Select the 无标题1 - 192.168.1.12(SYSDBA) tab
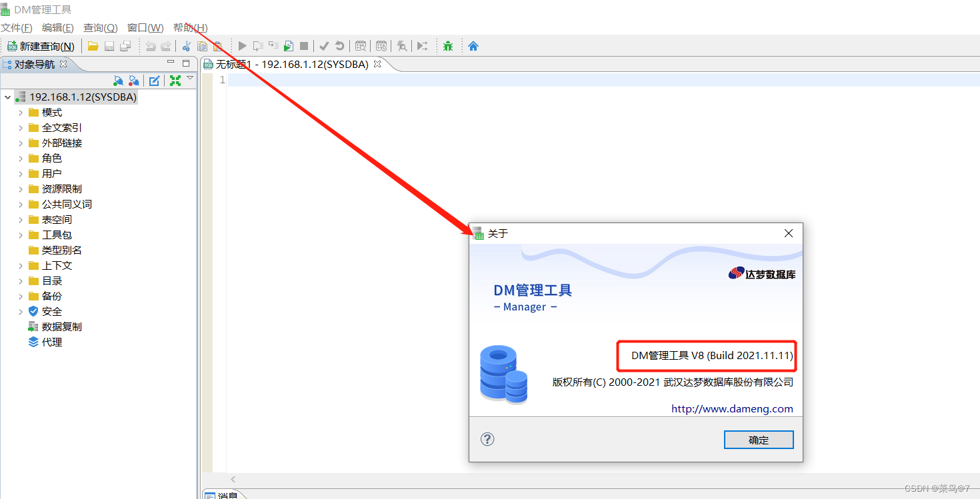 (292, 65)
